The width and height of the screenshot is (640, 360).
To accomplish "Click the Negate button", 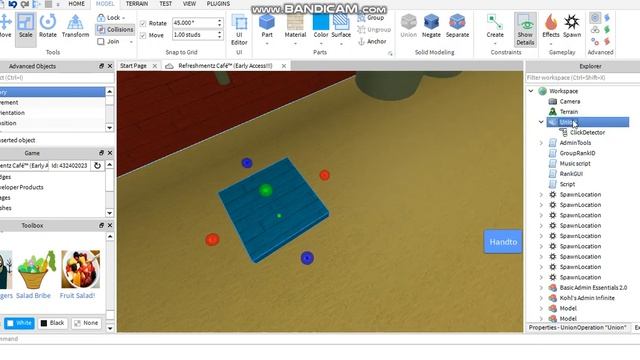I will point(431,26).
